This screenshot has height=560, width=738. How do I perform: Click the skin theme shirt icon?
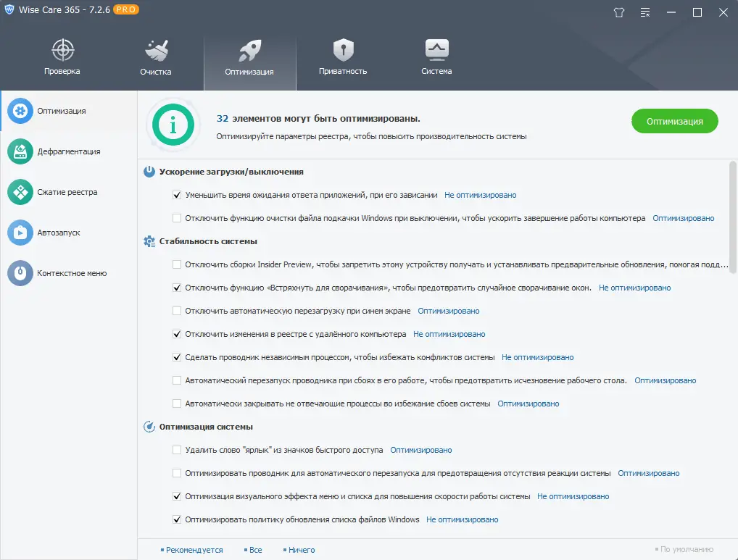(618, 12)
